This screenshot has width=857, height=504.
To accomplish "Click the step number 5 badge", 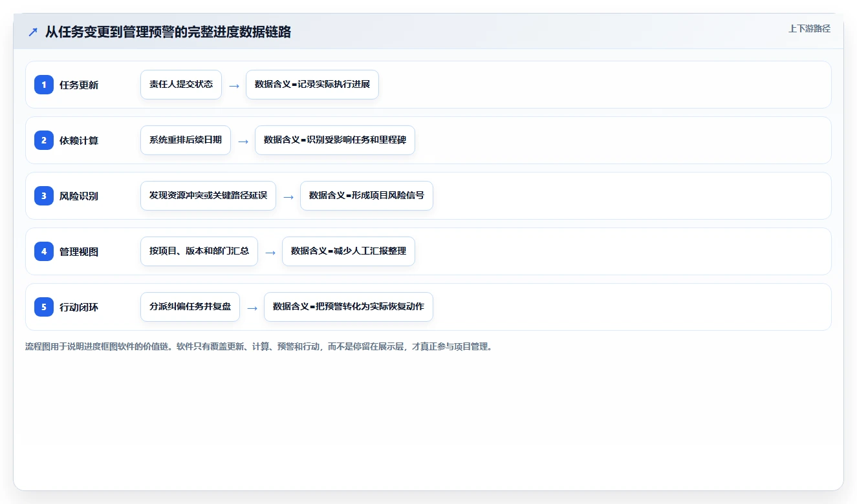I will 44,307.
